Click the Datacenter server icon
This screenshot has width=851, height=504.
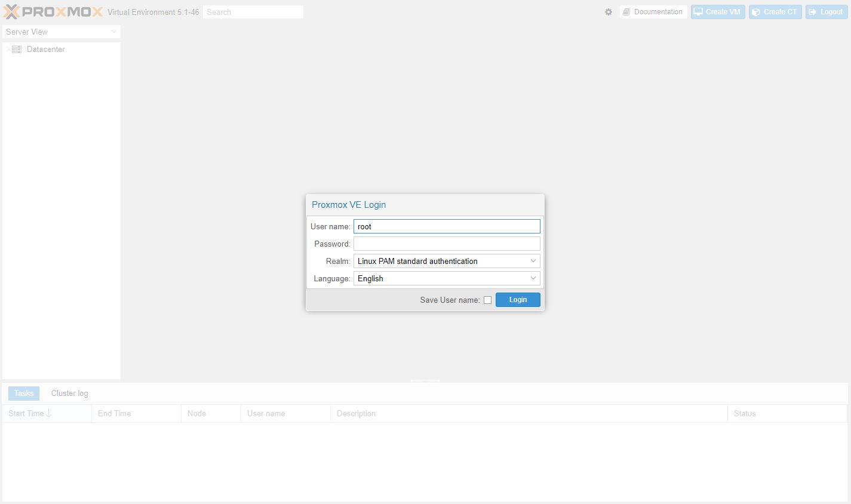[x=17, y=50]
